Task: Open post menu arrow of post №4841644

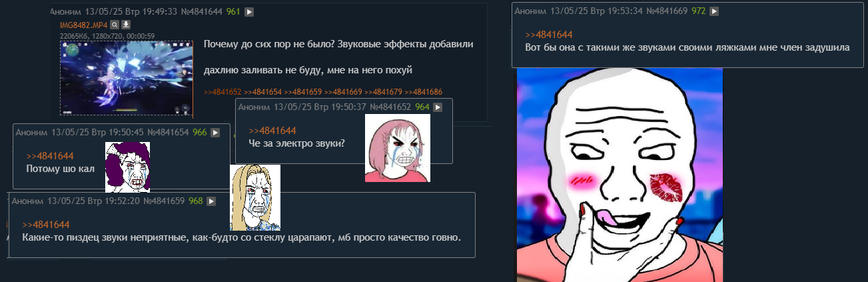Action: pyautogui.click(x=249, y=12)
